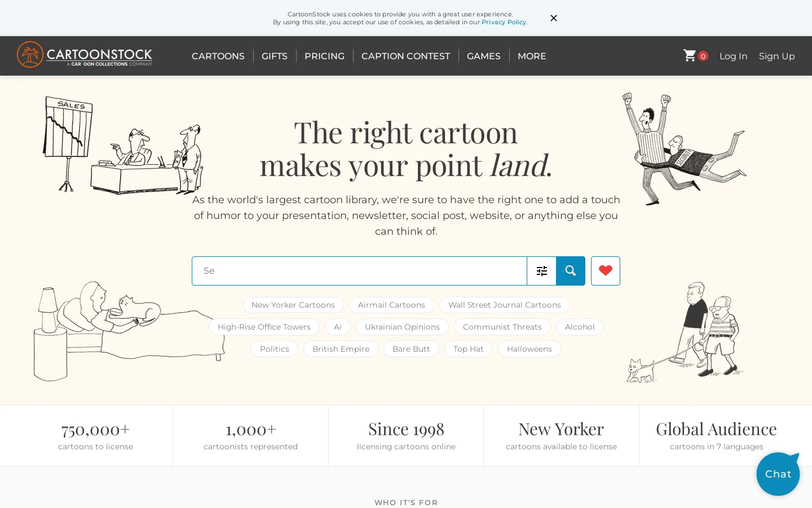The height and width of the screenshot is (508, 812).
Task: Select the Politics tag chip
Action: 275,349
